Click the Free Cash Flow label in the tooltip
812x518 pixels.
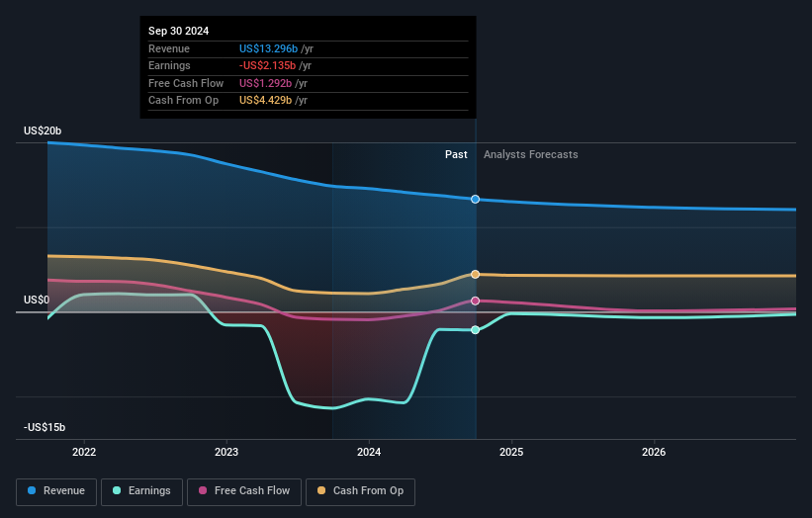(186, 83)
